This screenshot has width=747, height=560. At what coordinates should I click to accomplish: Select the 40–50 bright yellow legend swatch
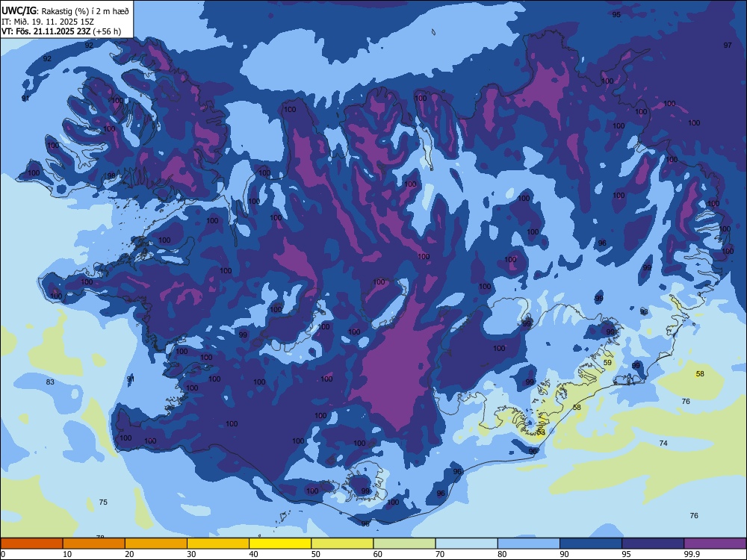(x=280, y=544)
